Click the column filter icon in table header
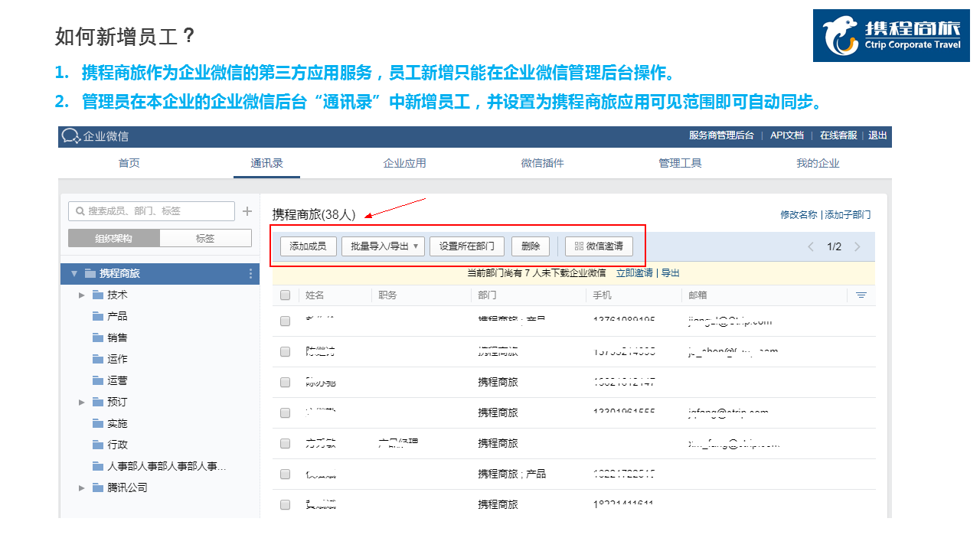Image resolution: width=980 pixels, height=551 pixels. pos(861,295)
